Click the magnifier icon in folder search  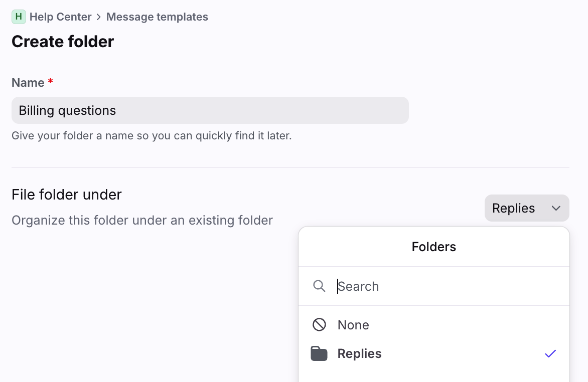319,286
